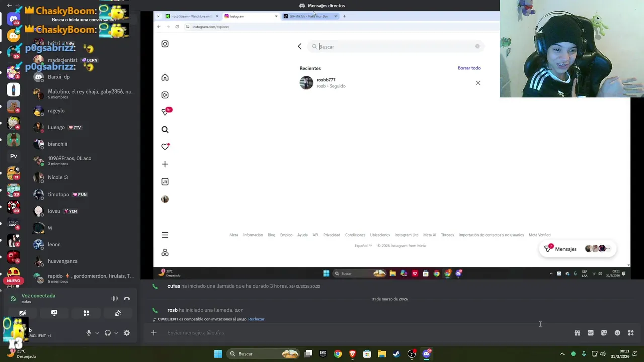This screenshot has width=644, height=362.
Task: Open DM with rageylo
Action: (85, 111)
